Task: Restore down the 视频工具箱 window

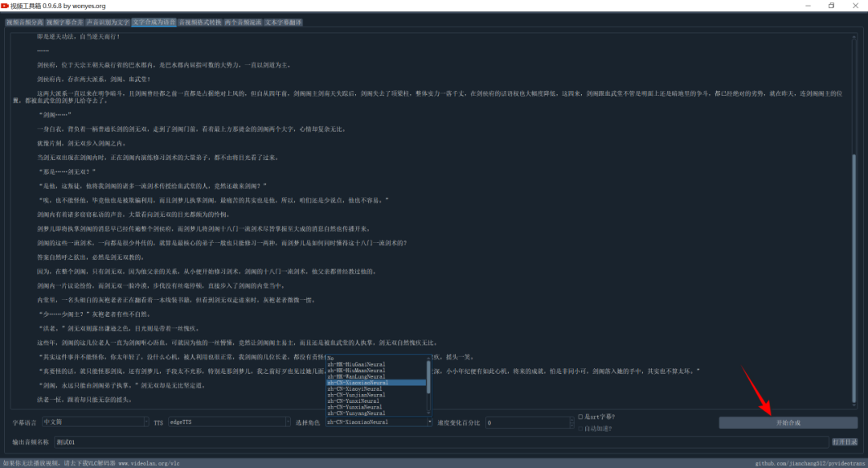Action: tap(832, 6)
